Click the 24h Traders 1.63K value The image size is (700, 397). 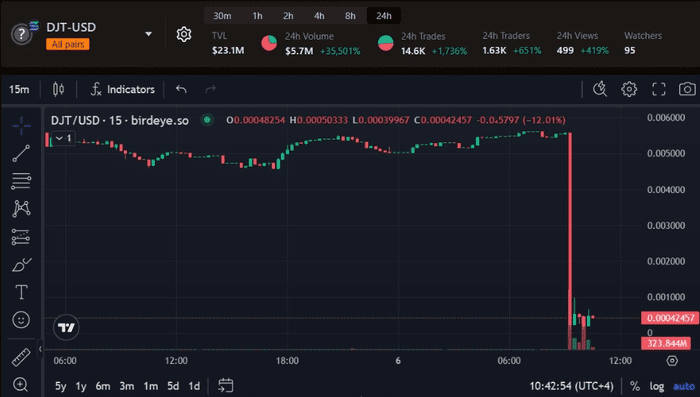pos(494,50)
